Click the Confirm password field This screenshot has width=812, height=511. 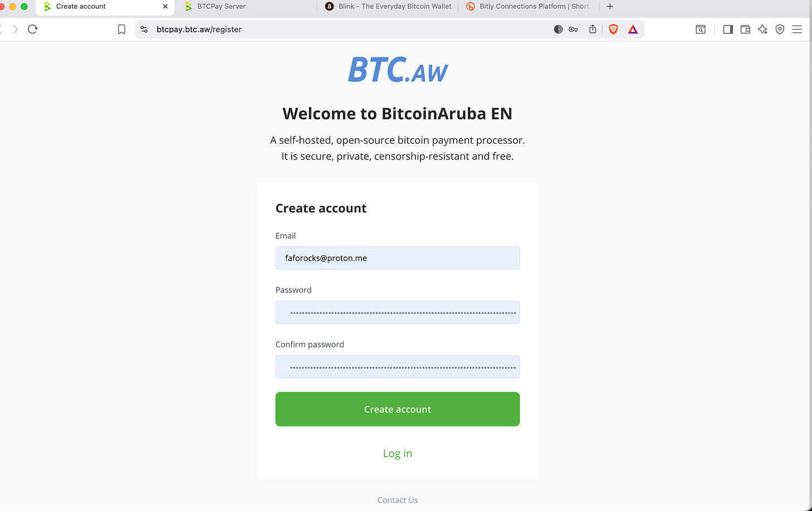[398, 367]
